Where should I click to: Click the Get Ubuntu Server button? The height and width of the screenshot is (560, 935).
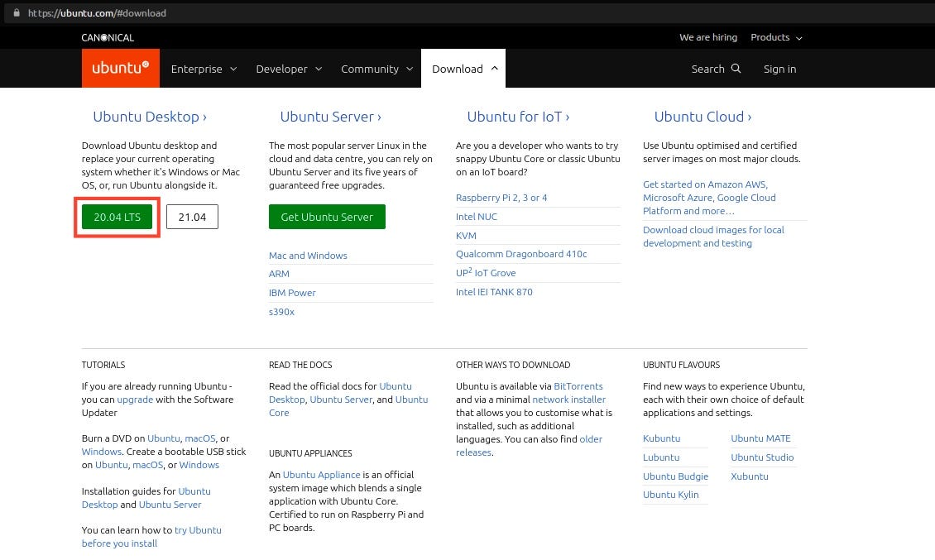tap(327, 217)
